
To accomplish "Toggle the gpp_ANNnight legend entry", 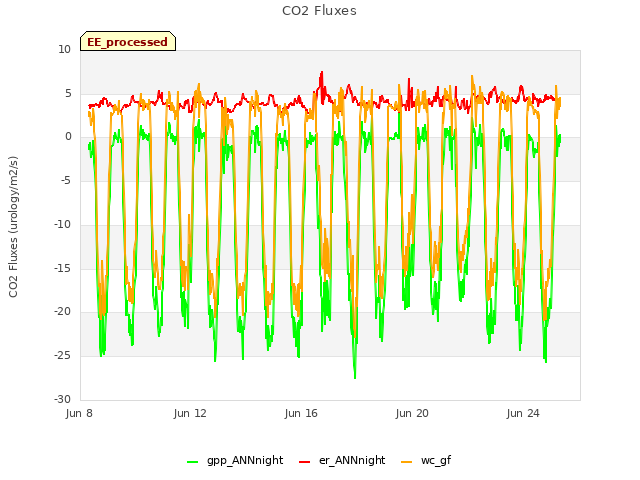I will point(235,460).
